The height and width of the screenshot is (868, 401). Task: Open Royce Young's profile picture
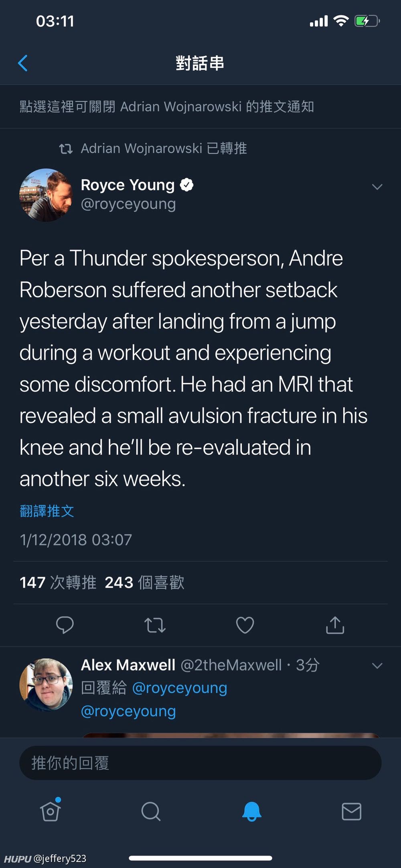click(46, 195)
